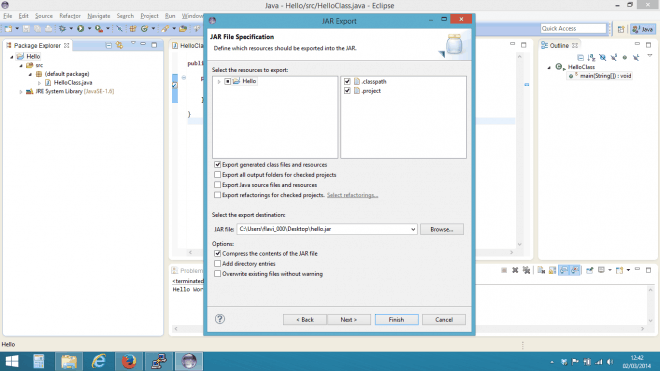Click the Next > button
Screen dimensions: 660x371
click(349, 320)
